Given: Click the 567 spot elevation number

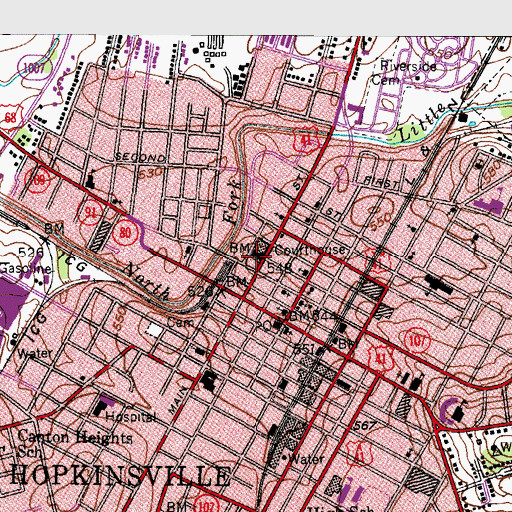Looking at the screenshot, I should (365, 426).
